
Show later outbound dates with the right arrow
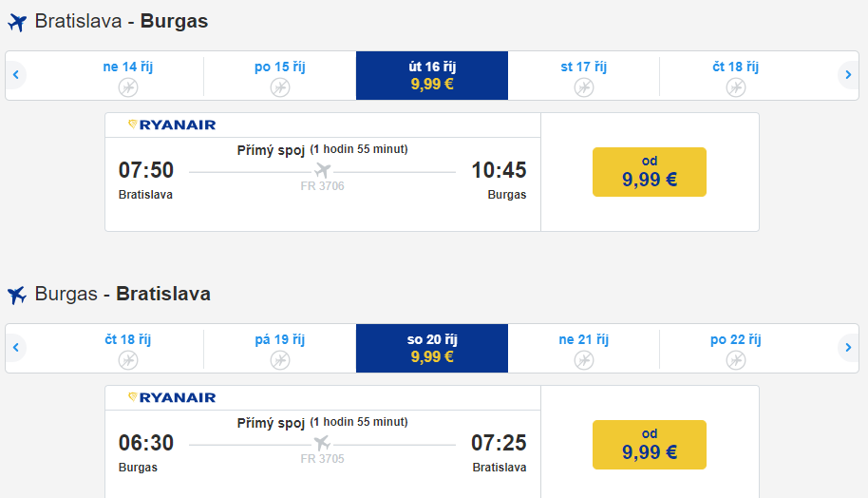(x=848, y=75)
